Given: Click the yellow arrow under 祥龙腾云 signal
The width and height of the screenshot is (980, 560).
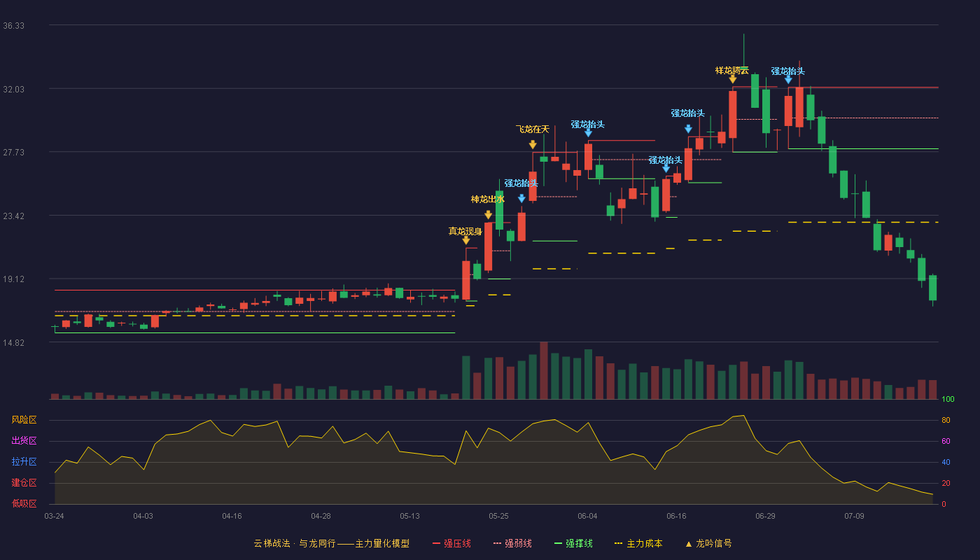Looking at the screenshot, I should point(733,79).
